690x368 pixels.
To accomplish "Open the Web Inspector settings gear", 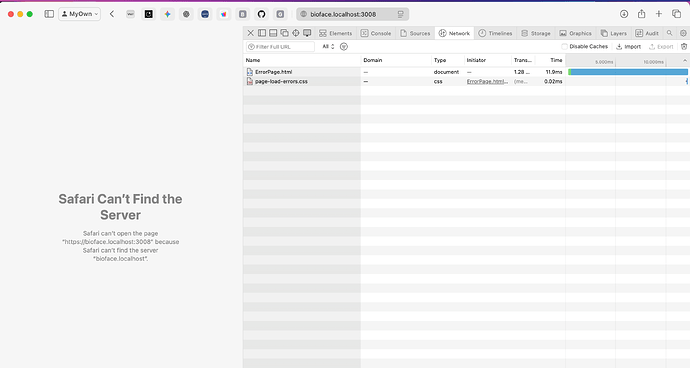I will 683,33.
